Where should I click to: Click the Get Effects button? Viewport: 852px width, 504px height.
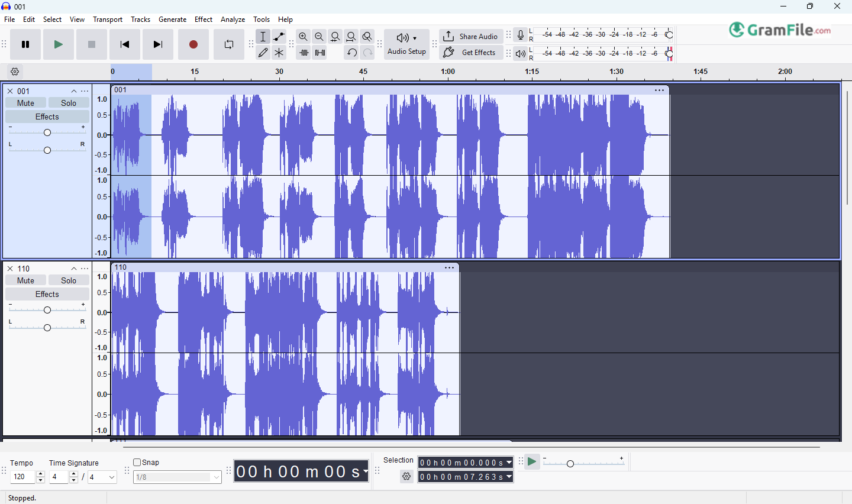click(471, 53)
